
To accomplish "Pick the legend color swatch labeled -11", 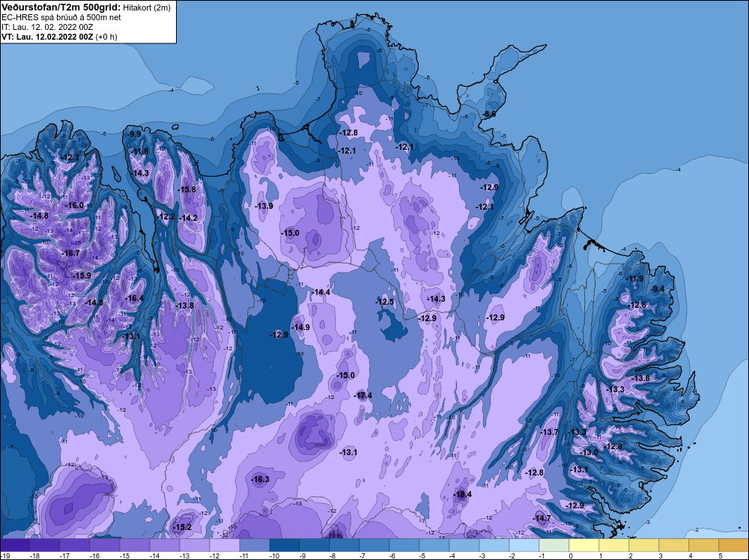I will (255, 545).
